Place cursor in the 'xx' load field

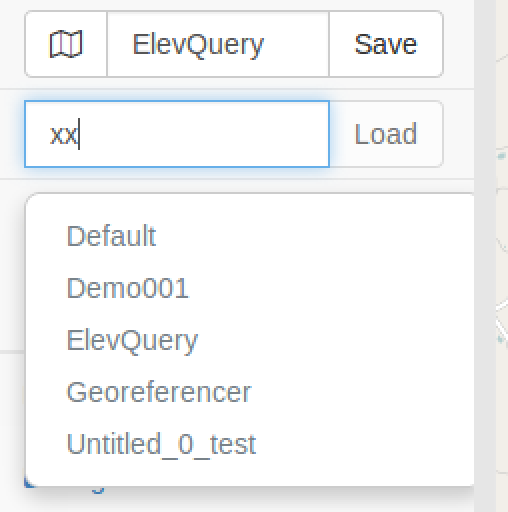coord(177,134)
